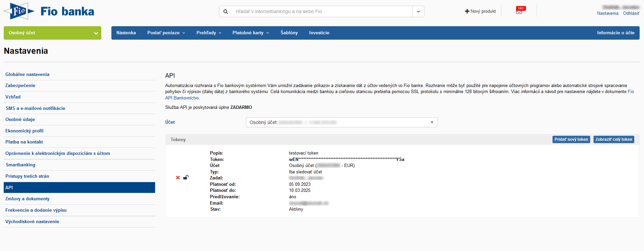The height and width of the screenshot is (251, 644).
Task: Expand the Platobné karty menu
Action: (x=251, y=33)
